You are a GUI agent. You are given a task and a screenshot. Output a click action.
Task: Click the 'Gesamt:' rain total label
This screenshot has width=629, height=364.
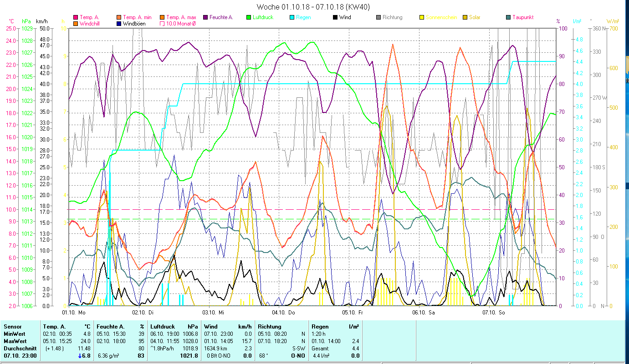321,349
